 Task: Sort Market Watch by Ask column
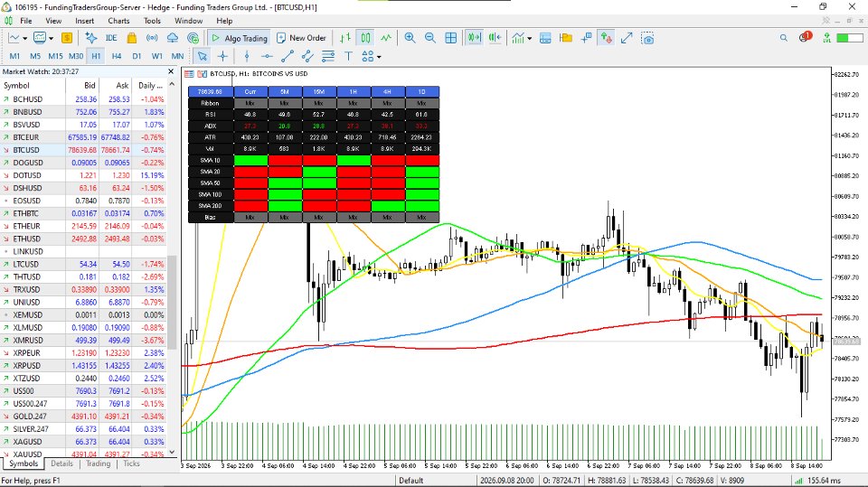point(115,85)
